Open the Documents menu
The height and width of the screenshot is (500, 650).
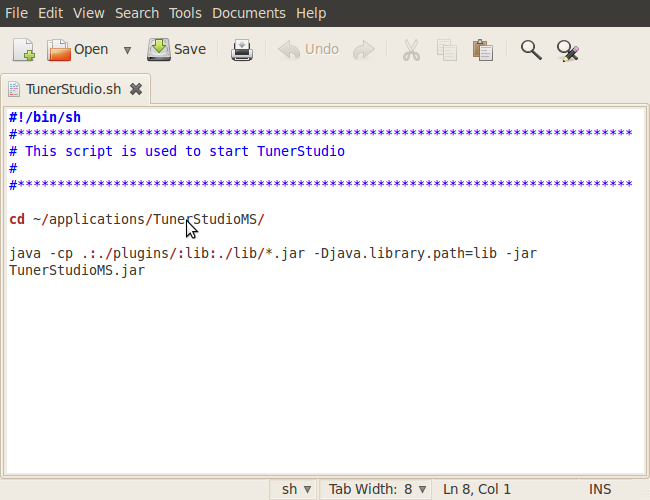[x=249, y=13]
